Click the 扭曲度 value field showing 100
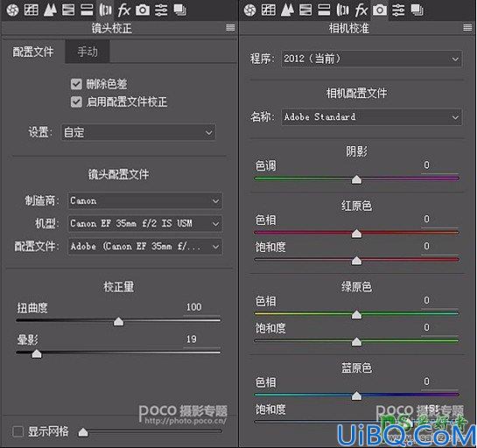Screen dimensions: 477x448 (x=202, y=307)
